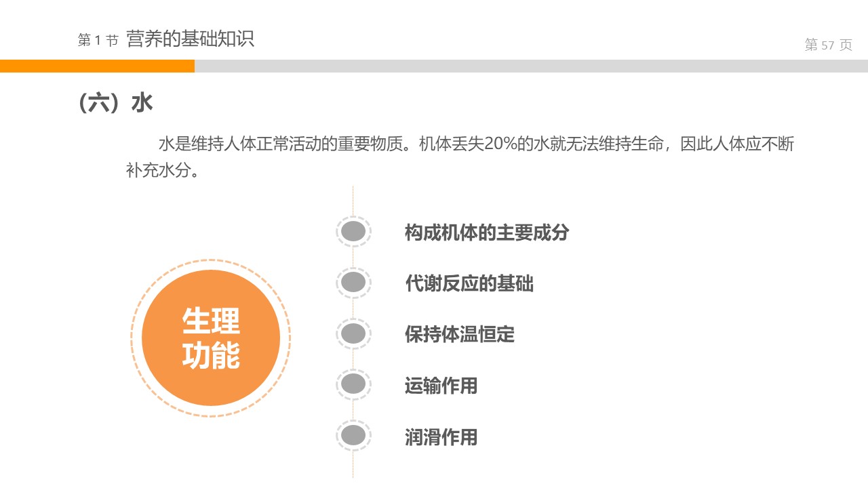This screenshot has height=488, width=868.
Task: Click the gray oval next to 润滑作用
Action: pyautogui.click(x=353, y=435)
